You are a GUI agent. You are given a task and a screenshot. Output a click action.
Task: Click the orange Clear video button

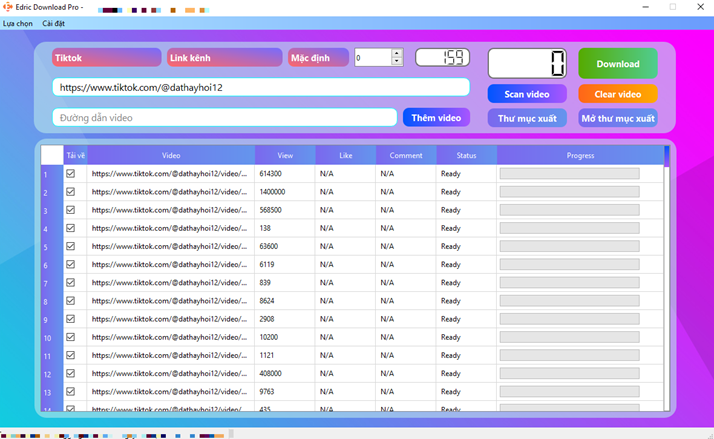coord(617,94)
